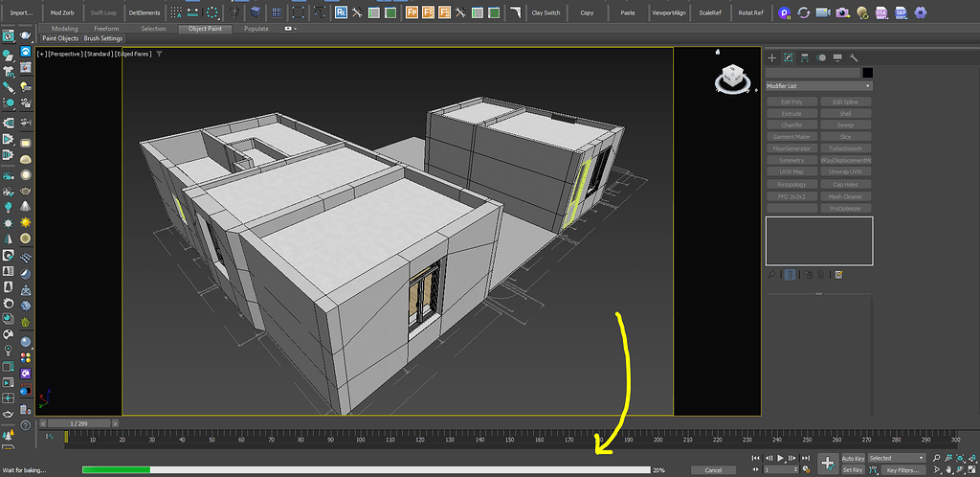Open the [Perspective] viewport view menu
The height and width of the screenshot is (477, 980).
65,54
